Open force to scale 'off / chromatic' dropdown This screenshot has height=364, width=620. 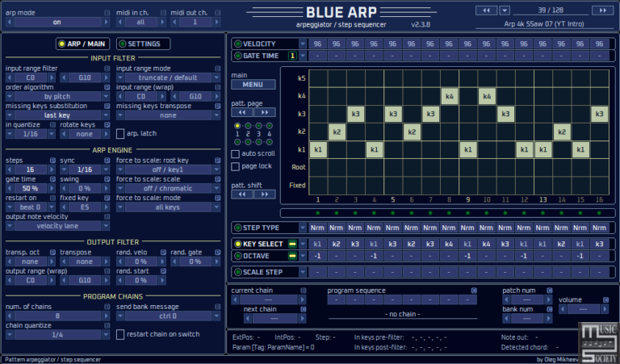pos(168,189)
